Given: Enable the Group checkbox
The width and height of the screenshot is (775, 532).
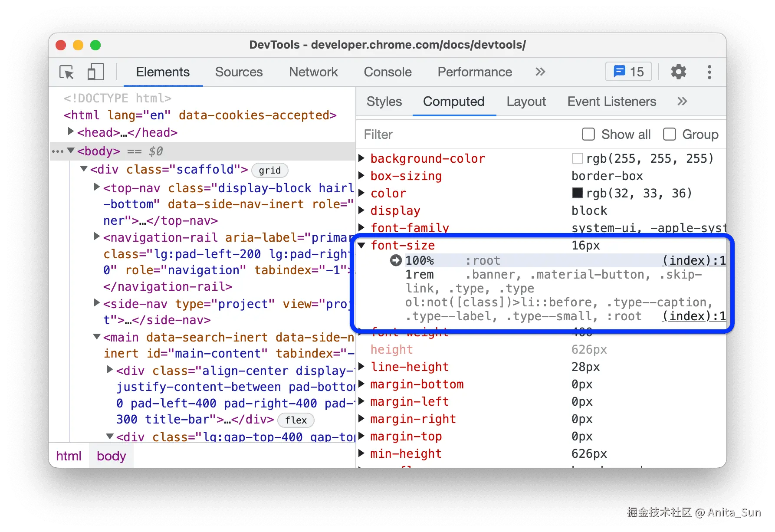Looking at the screenshot, I should (669, 134).
